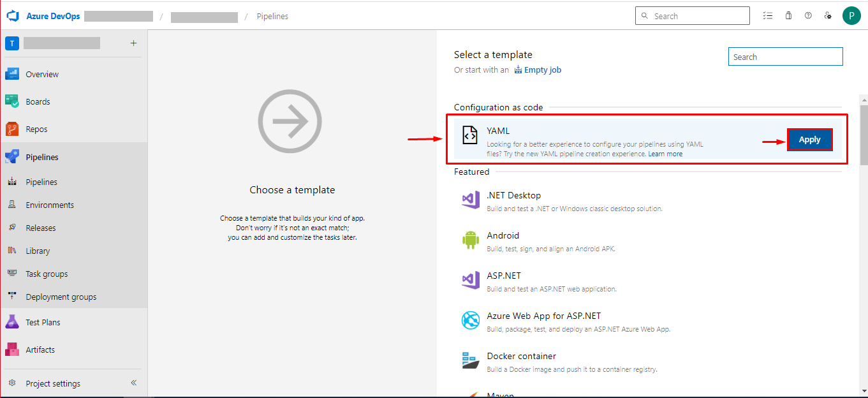Click the Environments icon
868x398 pixels.
coord(12,205)
